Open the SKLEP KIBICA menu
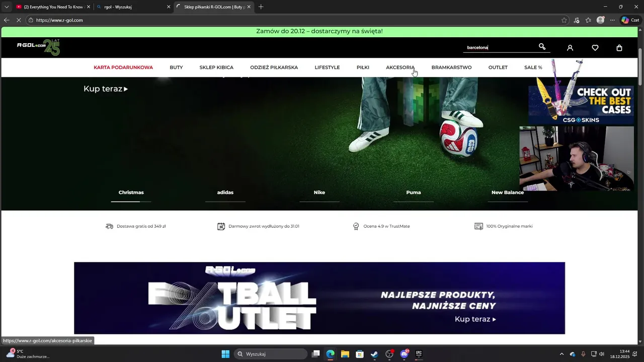The image size is (644, 362). click(216, 67)
